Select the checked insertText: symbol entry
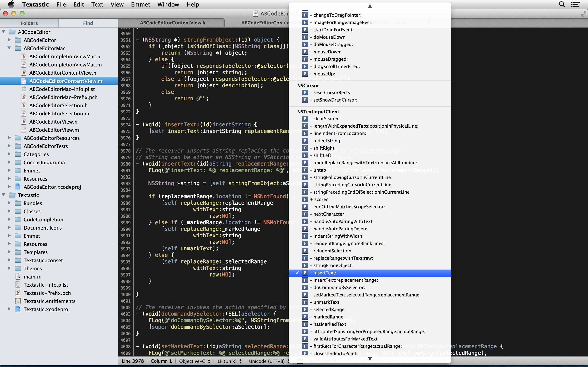The image size is (588, 367). (325, 273)
